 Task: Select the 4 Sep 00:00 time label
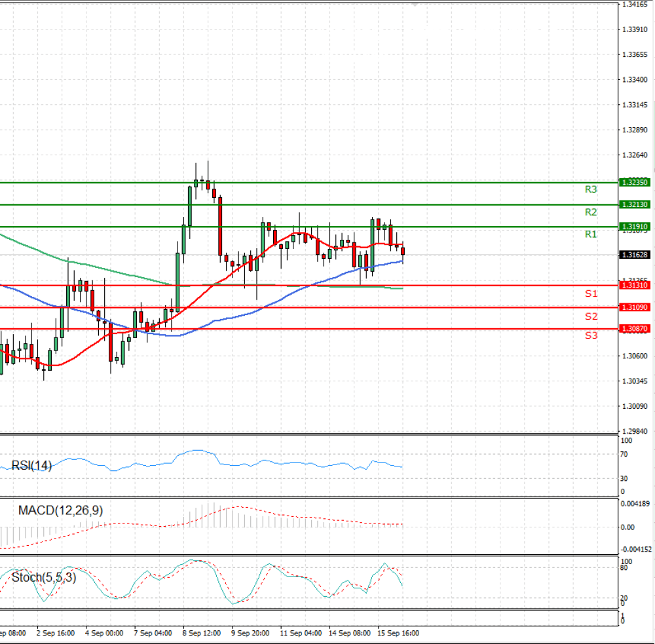pyautogui.click(x=104, y=633)
